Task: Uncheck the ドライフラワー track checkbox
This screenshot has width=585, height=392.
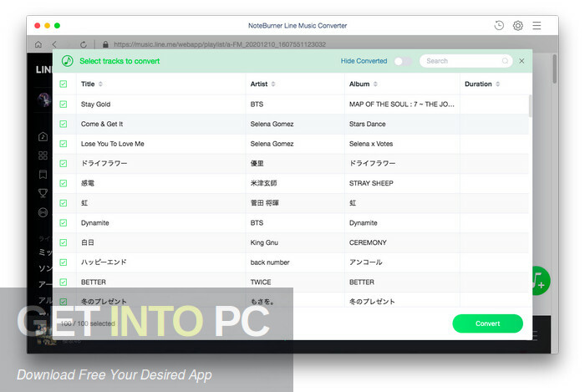Action: pos(64,163)
